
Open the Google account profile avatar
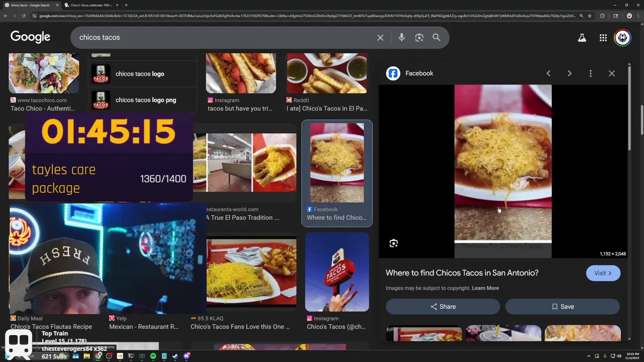pyautogui.click(x=623, y=38)
